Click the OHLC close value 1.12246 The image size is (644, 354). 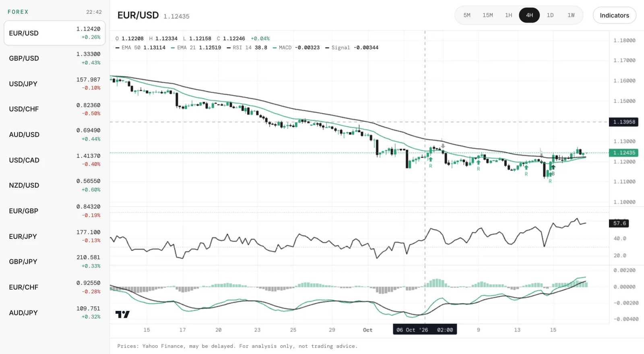click(x=234, y=39)
